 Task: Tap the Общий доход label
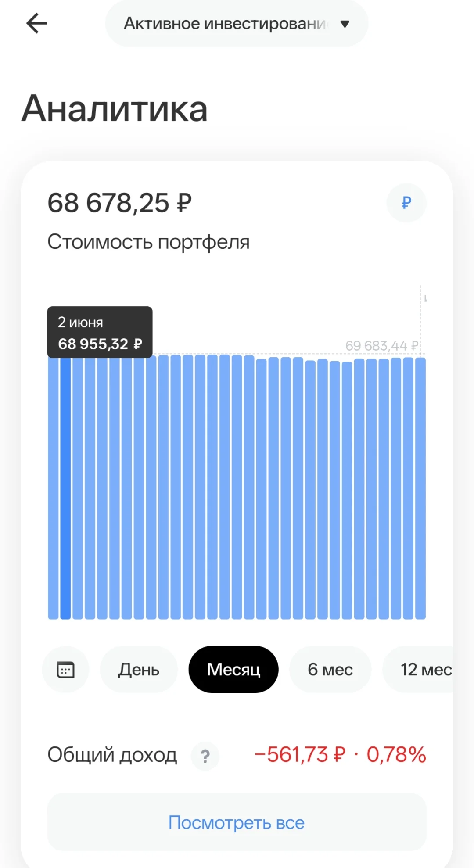pyautogui.click(x=112, y=755)
